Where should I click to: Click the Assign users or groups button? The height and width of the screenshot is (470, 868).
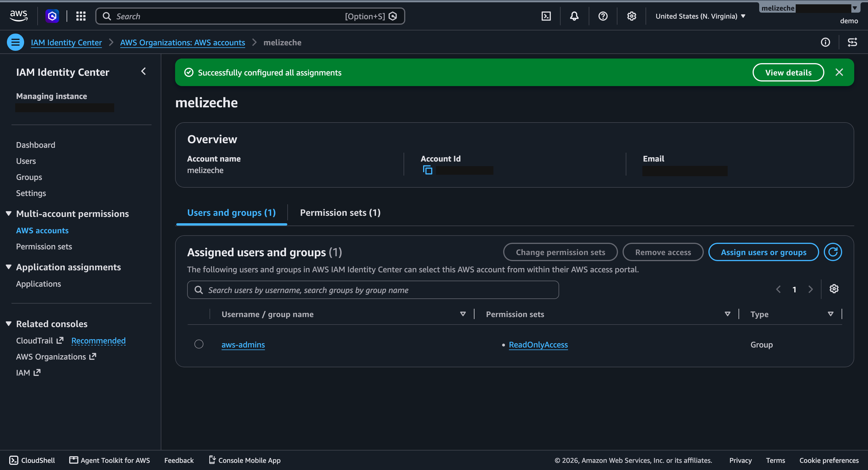tap(763, 252)
